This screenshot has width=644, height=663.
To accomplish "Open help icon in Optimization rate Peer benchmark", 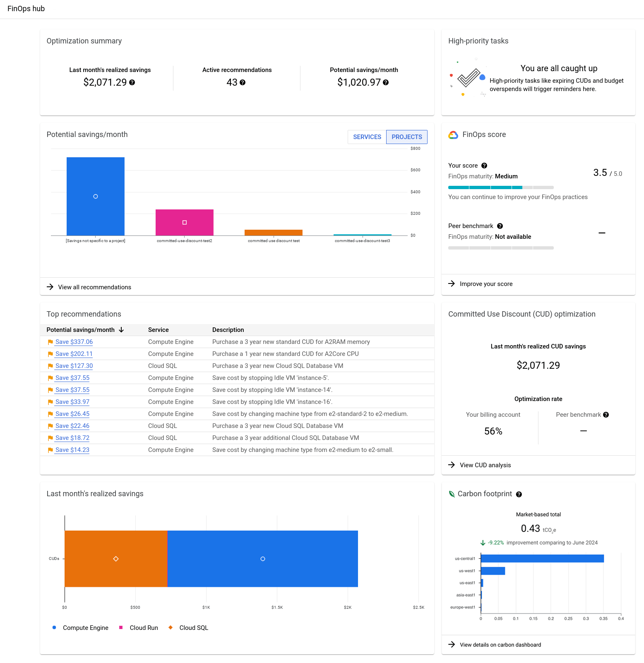I will click(606, 415).
